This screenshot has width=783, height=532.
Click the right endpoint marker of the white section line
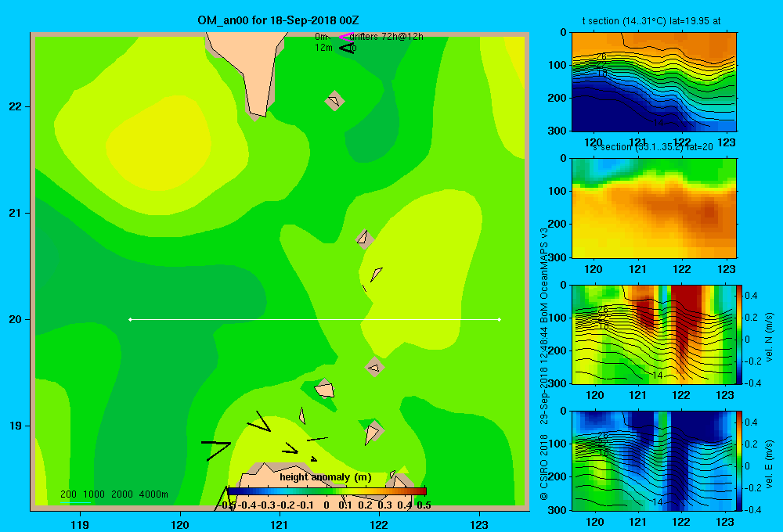click(x=500, y=319)
